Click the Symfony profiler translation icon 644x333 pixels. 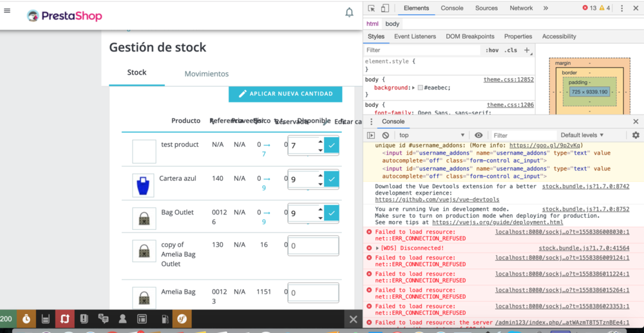[102, 319]
